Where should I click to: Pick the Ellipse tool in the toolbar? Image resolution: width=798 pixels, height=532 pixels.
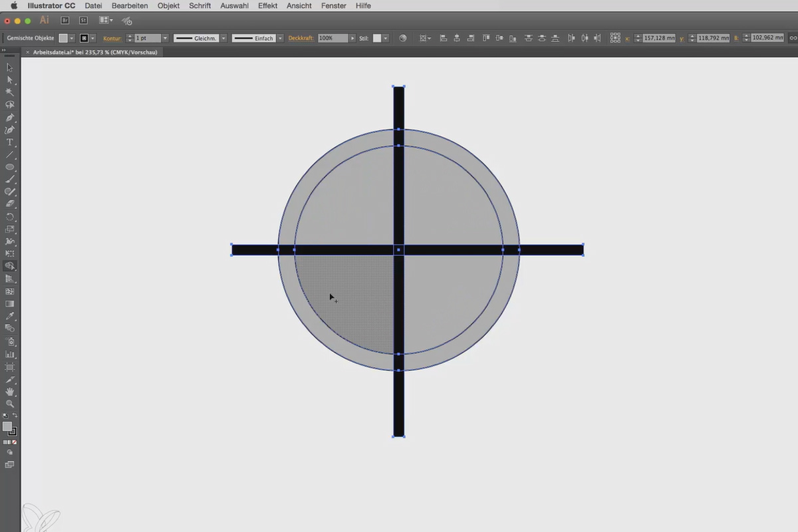point(9,167)
